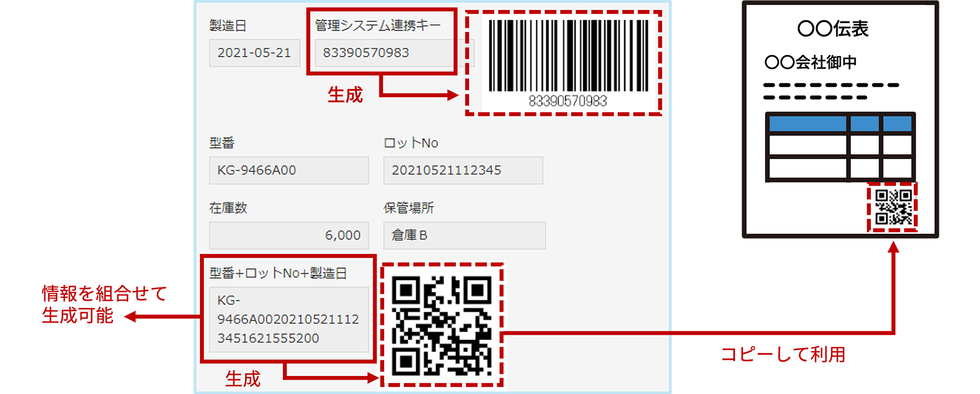
Task: Click the 生成 label next to the barcode arrow
Action: click(345, 95)
